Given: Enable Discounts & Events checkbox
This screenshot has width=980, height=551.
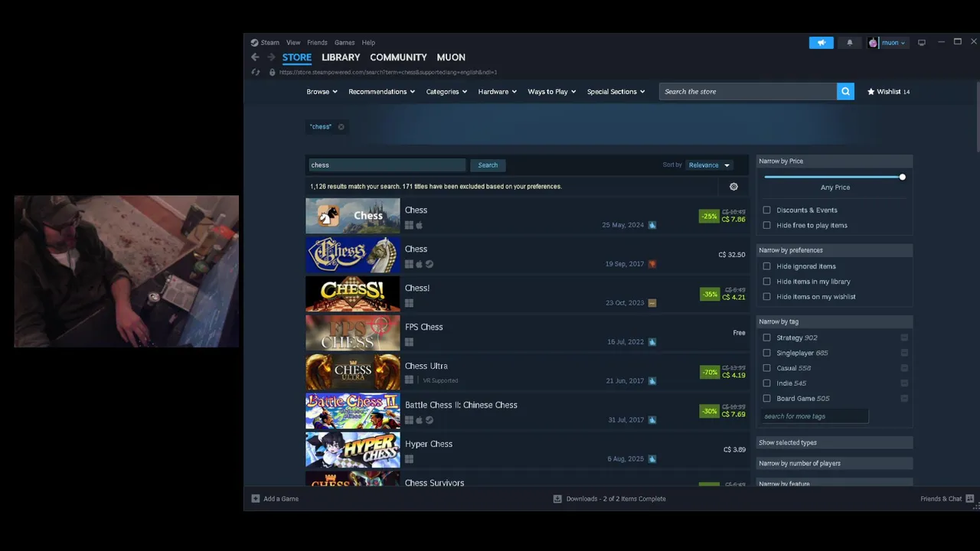Looking at the screenshot, I should [766, 210].
